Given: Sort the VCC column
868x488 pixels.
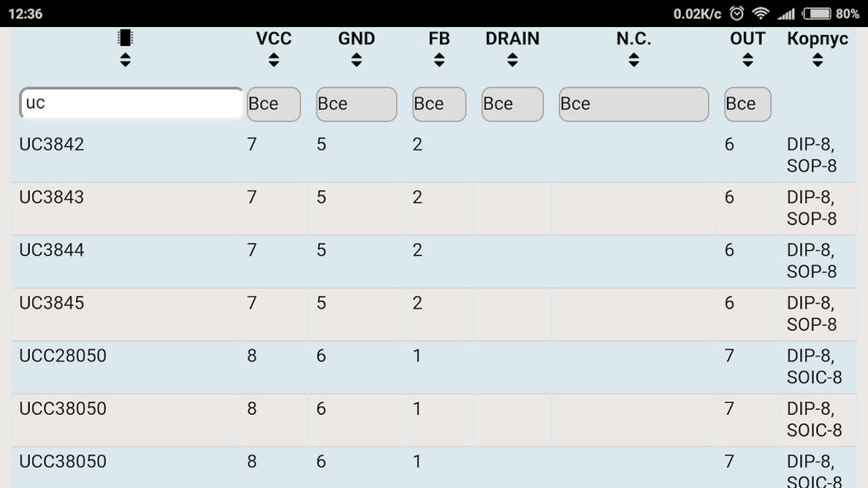Looking at the screenshot, I should (x=273, y=60).
